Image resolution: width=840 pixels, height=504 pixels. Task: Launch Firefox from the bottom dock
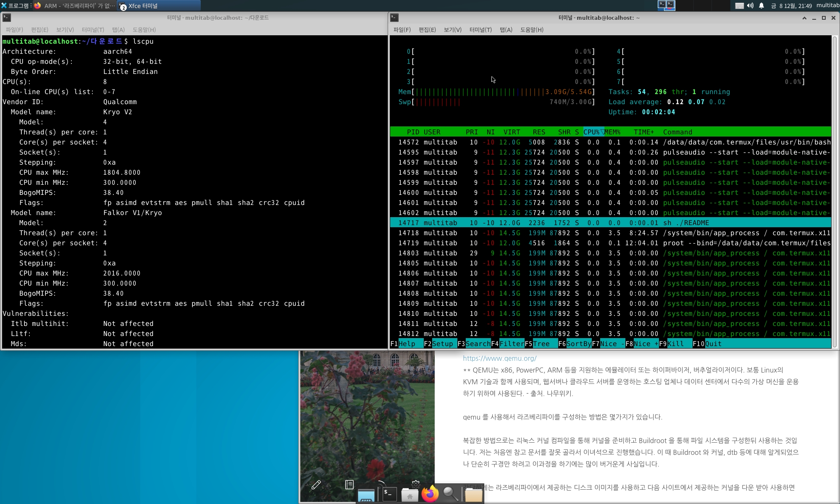pyautogui.click(x=430, y=494)
